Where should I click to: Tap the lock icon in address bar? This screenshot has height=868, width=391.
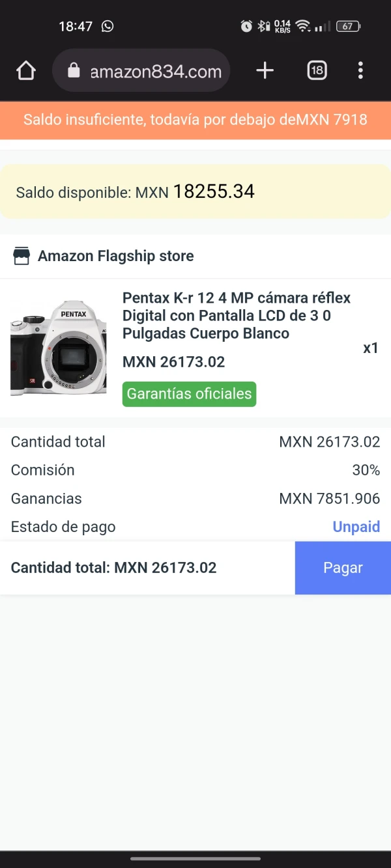(74, 71)
